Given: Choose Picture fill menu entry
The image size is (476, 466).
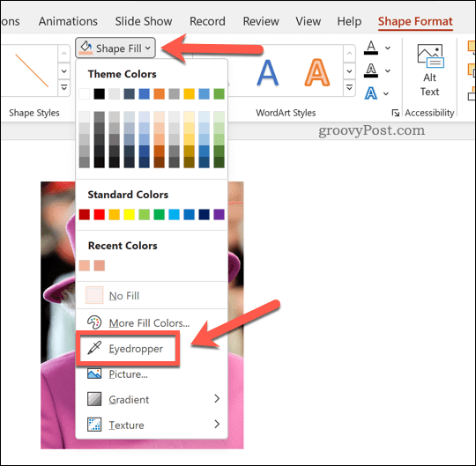Looking at the screenshot, I should tap(152, 374).
